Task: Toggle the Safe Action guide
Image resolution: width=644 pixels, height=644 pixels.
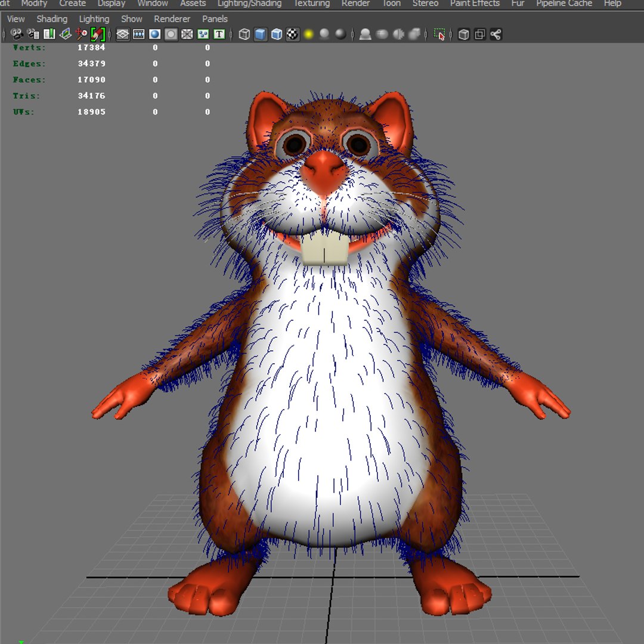Action: pyautogui.click(x=203, y=34)
